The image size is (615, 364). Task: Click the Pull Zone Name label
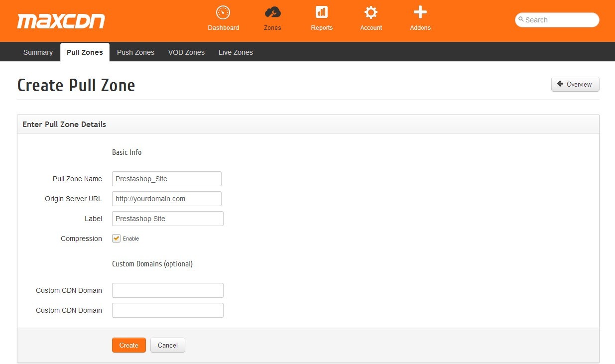77,179
